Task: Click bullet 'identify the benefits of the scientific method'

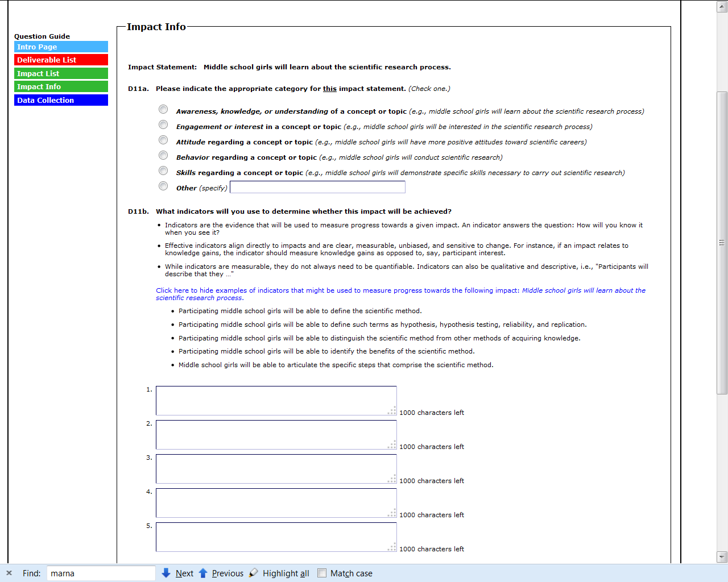Action: point(326,351)
